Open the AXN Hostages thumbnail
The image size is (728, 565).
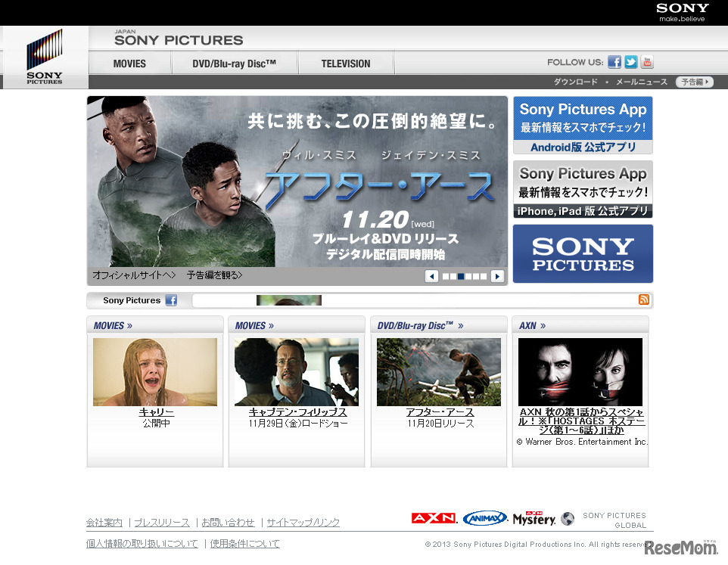(x=580, y=372)
